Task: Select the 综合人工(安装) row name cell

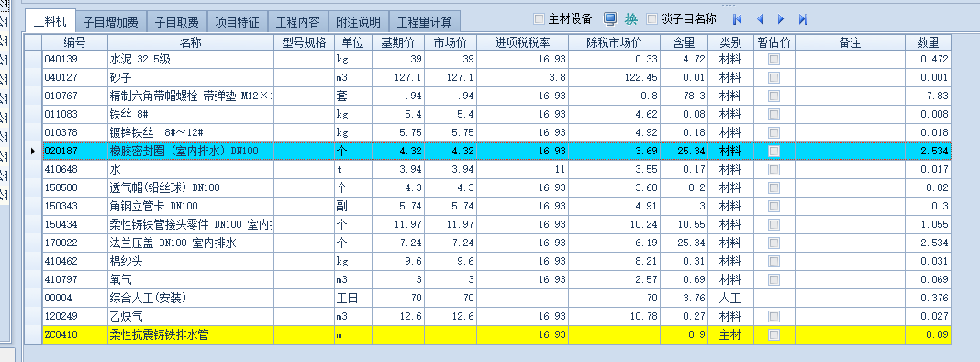Action: click(191, 298)
